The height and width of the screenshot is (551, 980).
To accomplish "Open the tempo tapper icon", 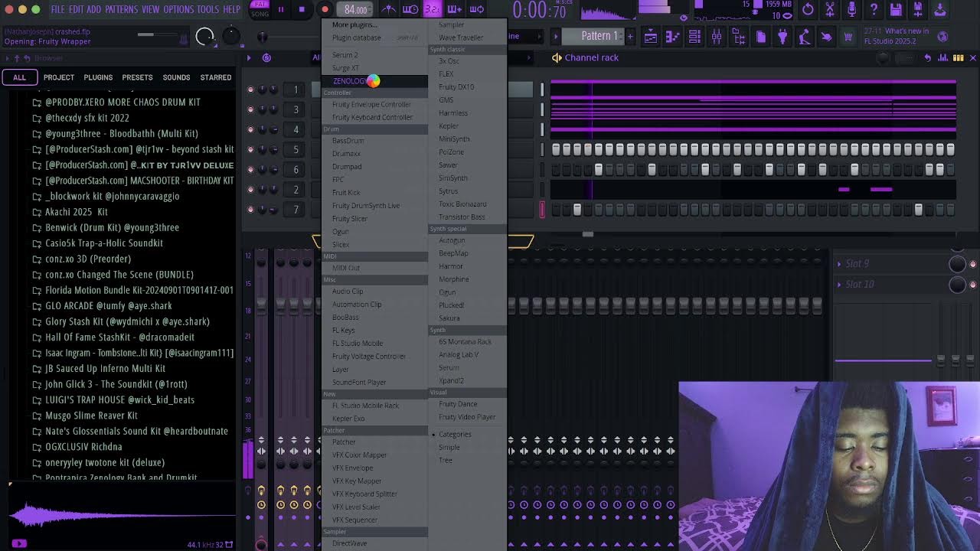I will coord(805,37).
